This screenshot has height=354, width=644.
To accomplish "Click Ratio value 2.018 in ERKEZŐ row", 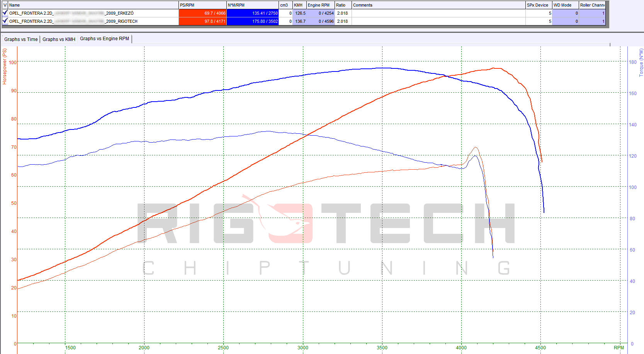I will (343, 13).
